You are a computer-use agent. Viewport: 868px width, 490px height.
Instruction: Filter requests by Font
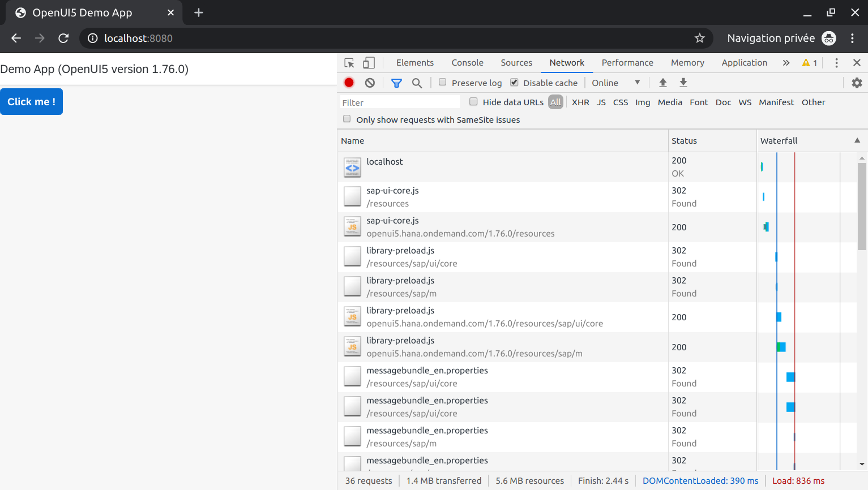(699, 102)
